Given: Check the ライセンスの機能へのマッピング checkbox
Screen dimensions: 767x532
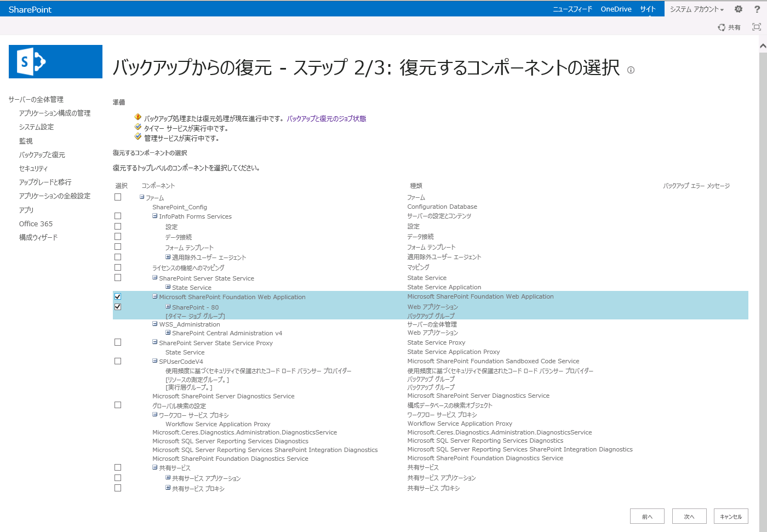Looking at the screenshot, I should tap(118, 267).
